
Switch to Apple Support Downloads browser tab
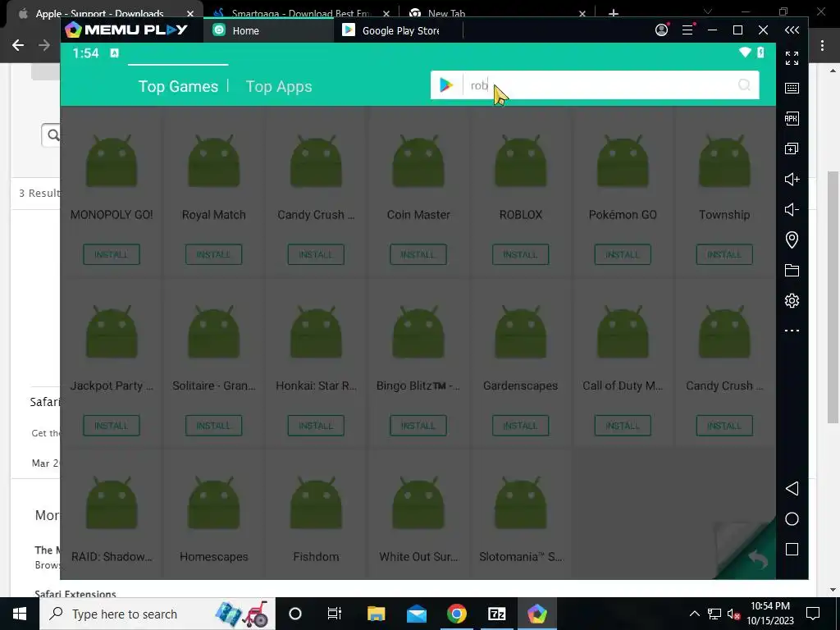click(99, 13)
